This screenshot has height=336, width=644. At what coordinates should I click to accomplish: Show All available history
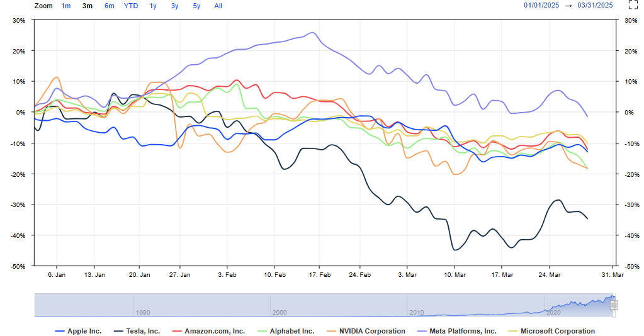tap(218, 6)
